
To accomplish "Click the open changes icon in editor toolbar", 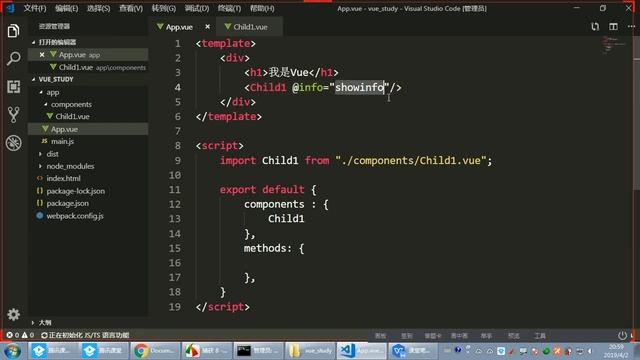I will click(x=595, y=27).
